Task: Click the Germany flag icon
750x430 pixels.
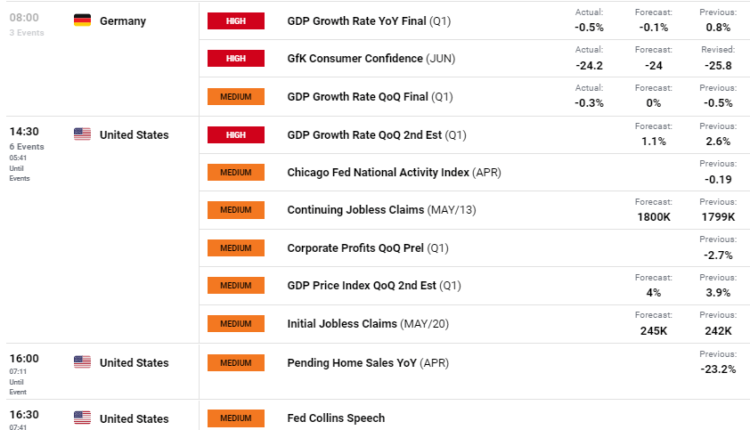Action: 83,21
